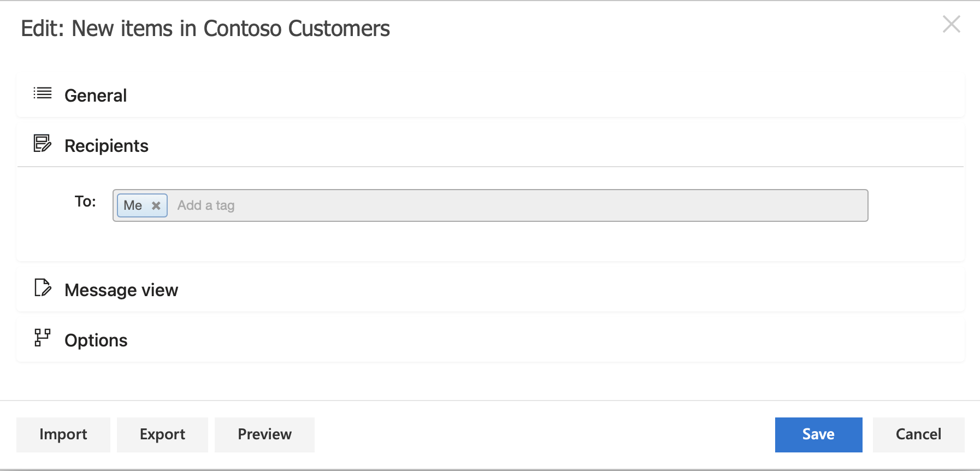Expand the General section

pos(96,95)
